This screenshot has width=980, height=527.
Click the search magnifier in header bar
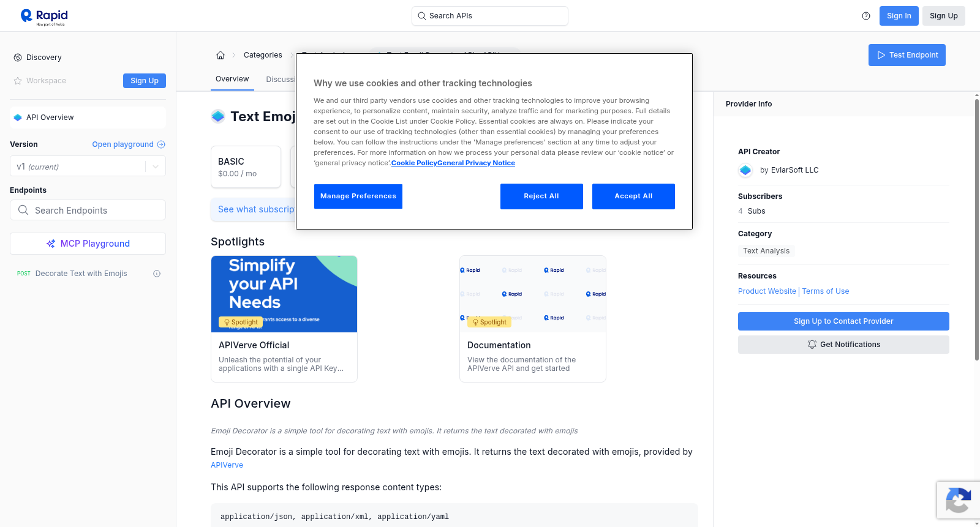click(421, 16)
